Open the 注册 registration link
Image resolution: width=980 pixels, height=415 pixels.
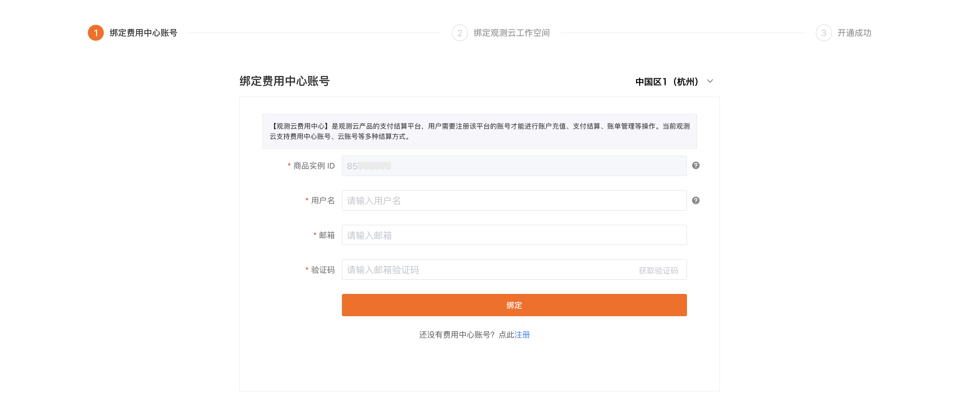pyautogui.click(x=522, y=335)
